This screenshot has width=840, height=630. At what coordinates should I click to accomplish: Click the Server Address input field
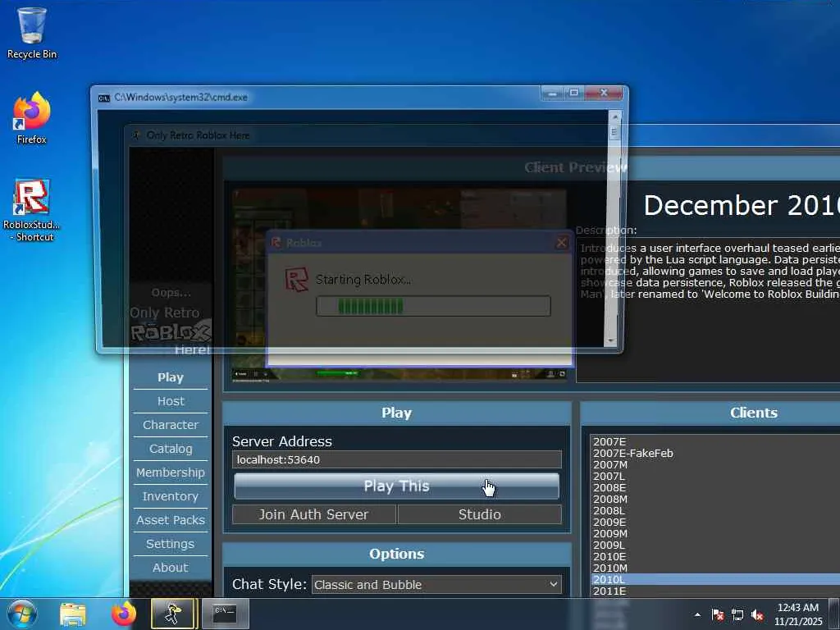click(397, 459)
